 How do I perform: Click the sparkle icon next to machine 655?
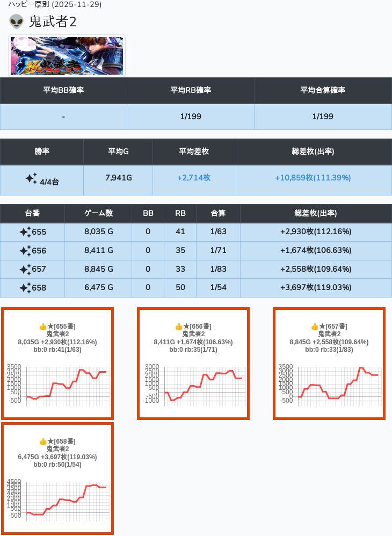pos(25,232)
